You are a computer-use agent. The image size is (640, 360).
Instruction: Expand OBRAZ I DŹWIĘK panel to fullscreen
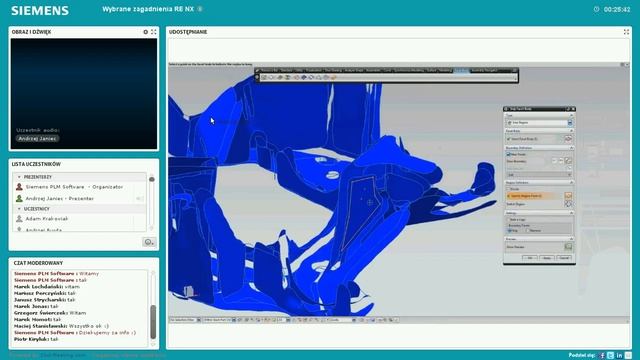pyautogui.click(x=154, y=32)
